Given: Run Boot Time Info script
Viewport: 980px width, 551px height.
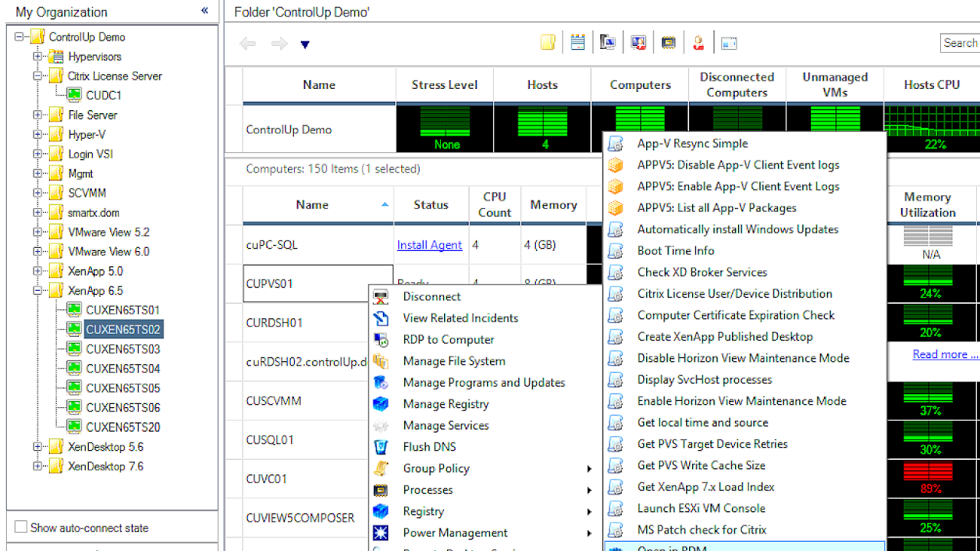Looking at the screenshot, I should click(x=675, y=251).
